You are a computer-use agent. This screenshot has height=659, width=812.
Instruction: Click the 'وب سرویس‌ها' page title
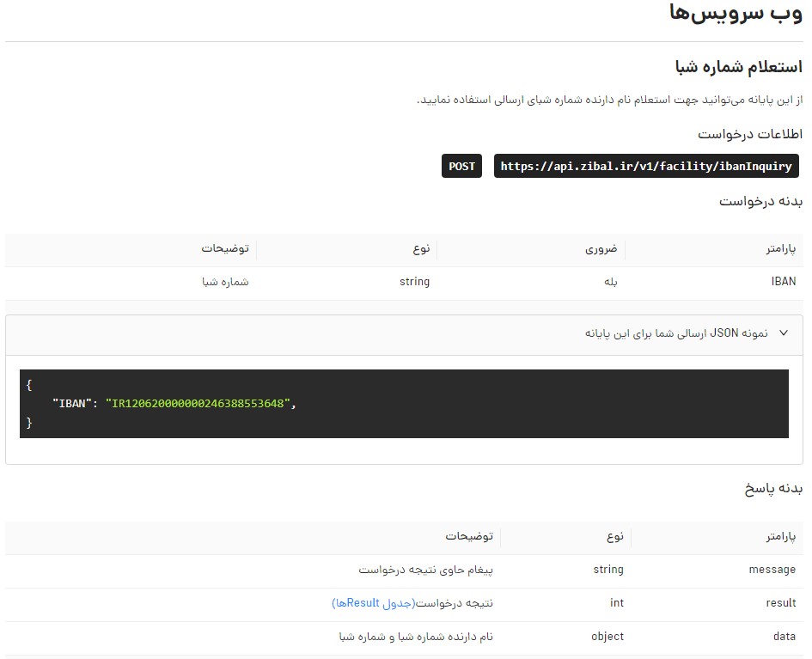[736, 16]
